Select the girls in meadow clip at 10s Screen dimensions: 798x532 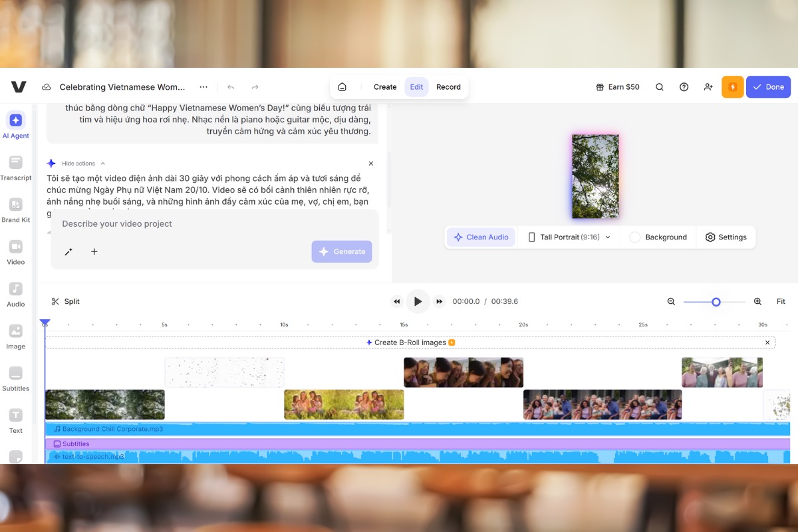(x=344, y=404)
